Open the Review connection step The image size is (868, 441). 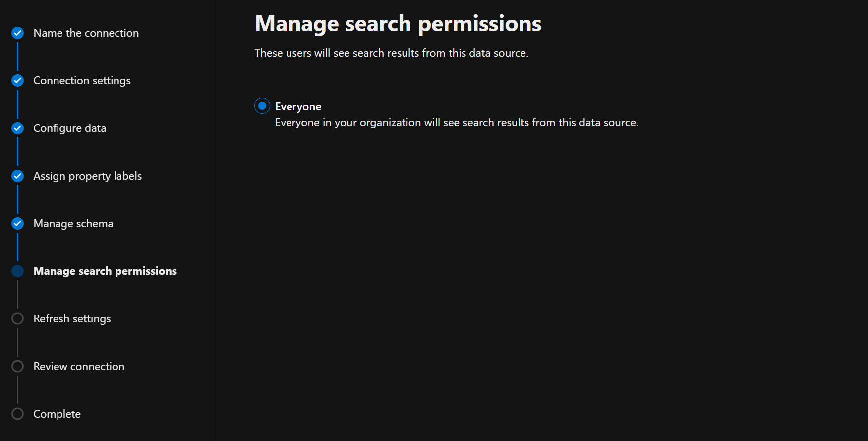tap(79, 367)
